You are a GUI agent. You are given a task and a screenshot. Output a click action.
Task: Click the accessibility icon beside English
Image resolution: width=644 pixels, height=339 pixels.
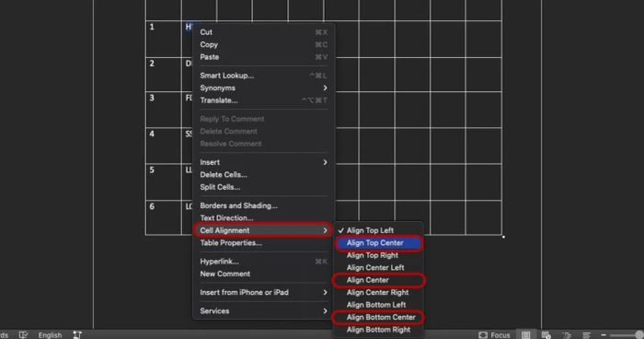[77, 335]
